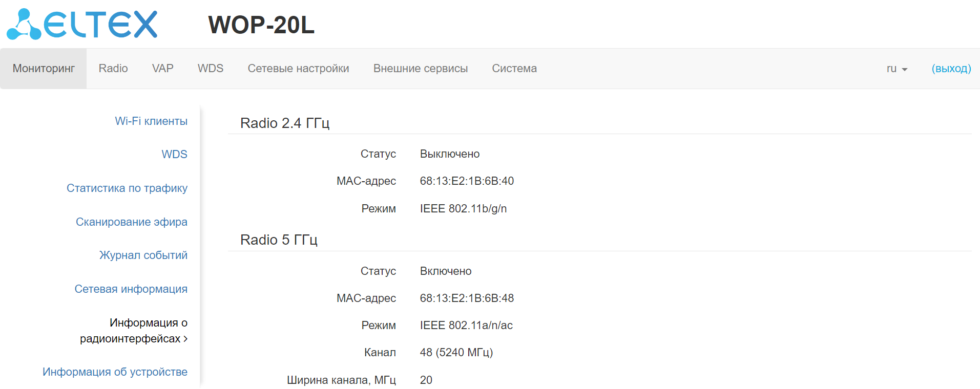Click the Eltex logo

pyautogui.click(x=82, y=24)
